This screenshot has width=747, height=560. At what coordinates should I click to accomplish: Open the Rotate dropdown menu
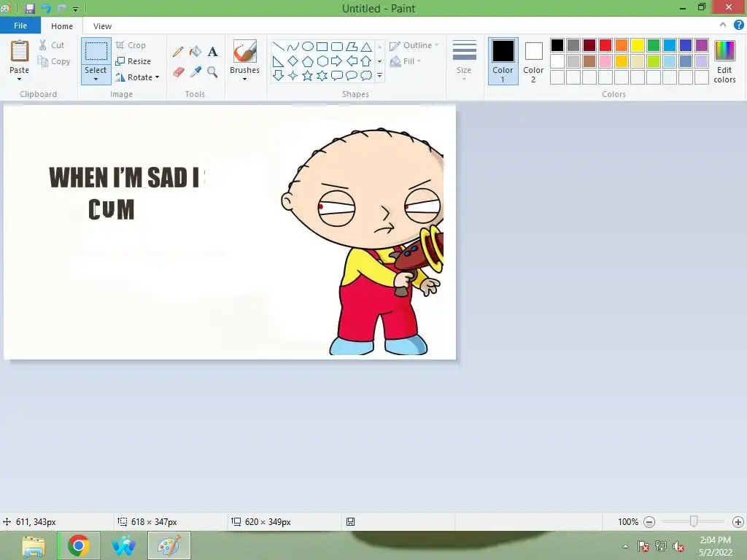click(x=157, y=77)
